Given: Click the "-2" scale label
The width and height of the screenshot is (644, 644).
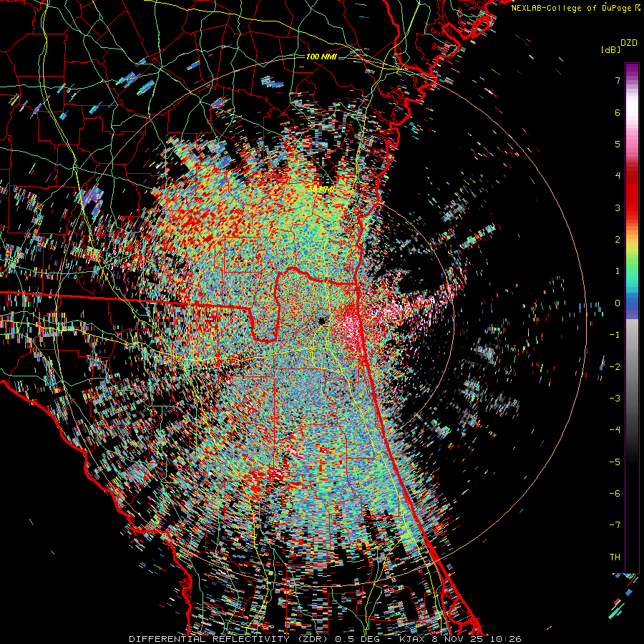Looking at the screenshot, I should pyautogui.click(x=615, y=367).
